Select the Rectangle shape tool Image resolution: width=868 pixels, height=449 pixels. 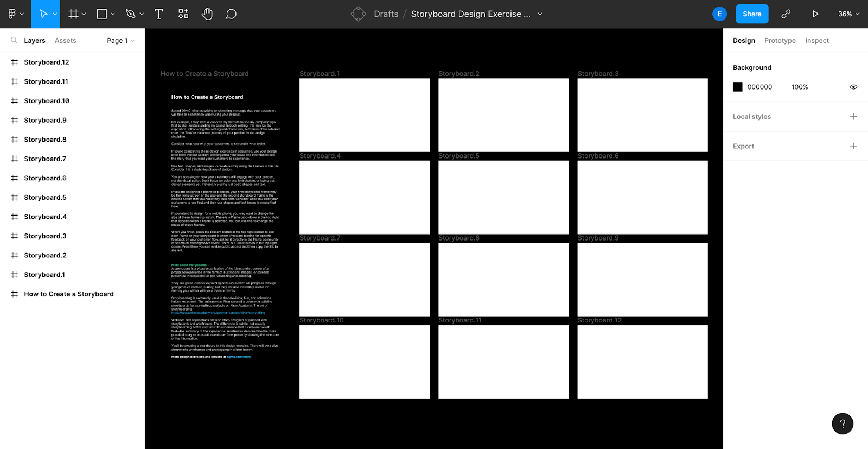101,14
